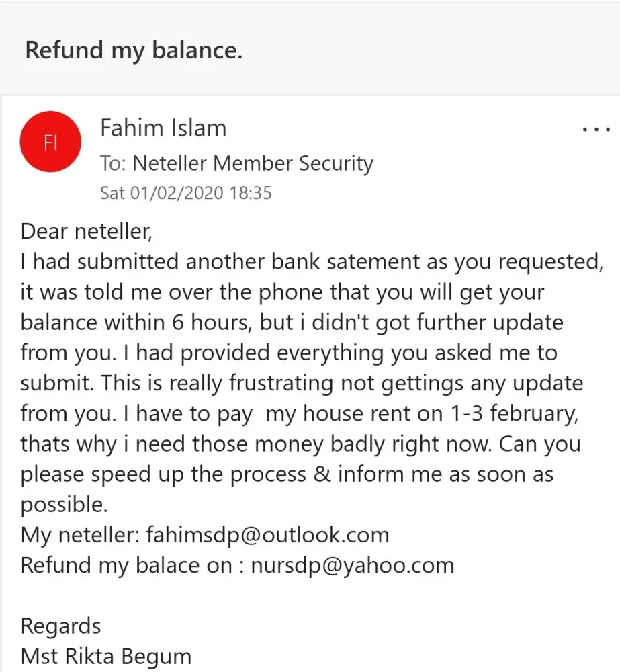Screen dimensions: 620x672
Task: Click the Mst Rikta Begum signature
Action: click(x=106, y=656)
